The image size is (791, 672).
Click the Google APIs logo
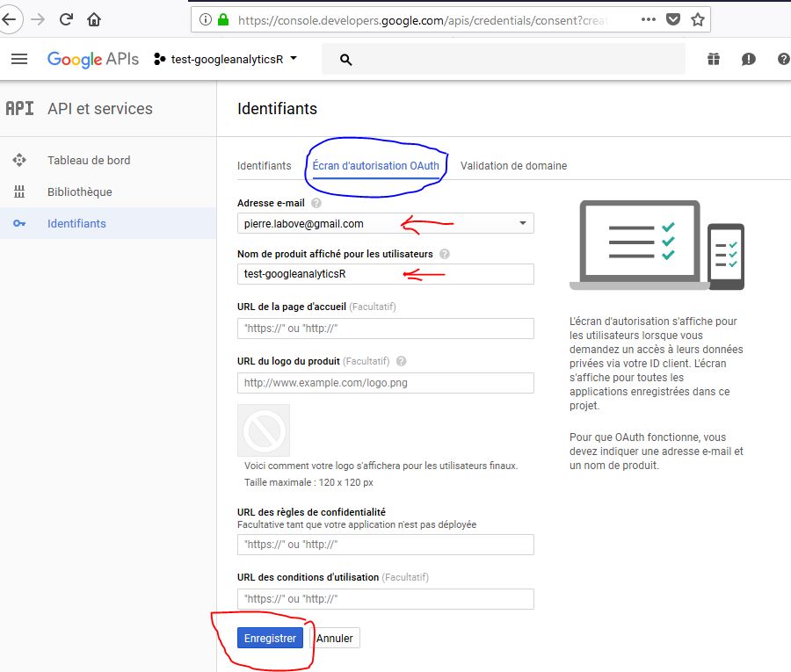pyautogui.click(x=93, y=59)
